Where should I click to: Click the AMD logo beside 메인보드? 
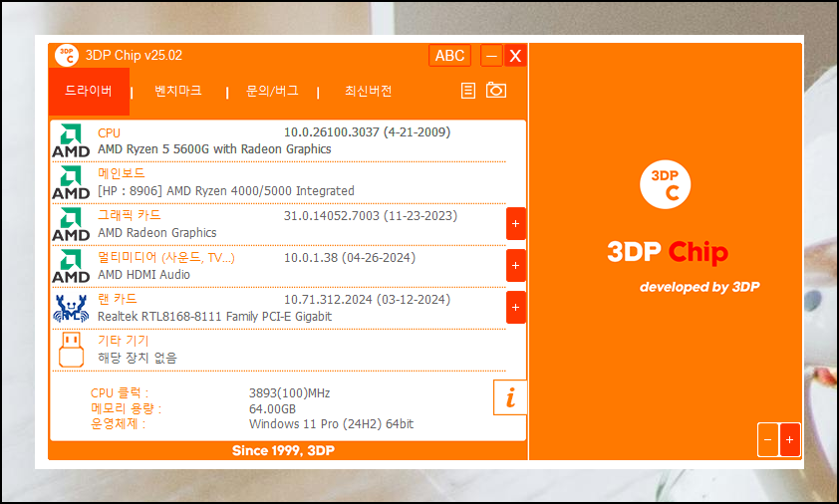click(71, 182)
